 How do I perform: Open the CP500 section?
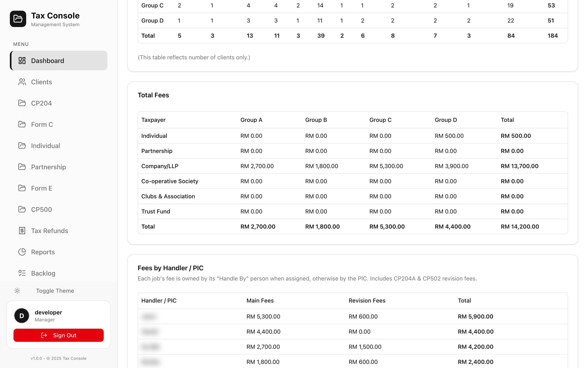tap(59, 210)
